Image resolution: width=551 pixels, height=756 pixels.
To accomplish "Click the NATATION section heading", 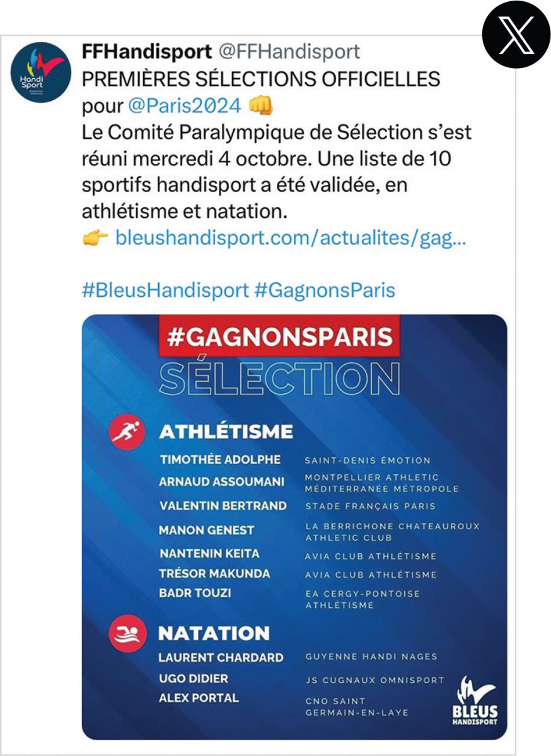I will click(214, 633).
